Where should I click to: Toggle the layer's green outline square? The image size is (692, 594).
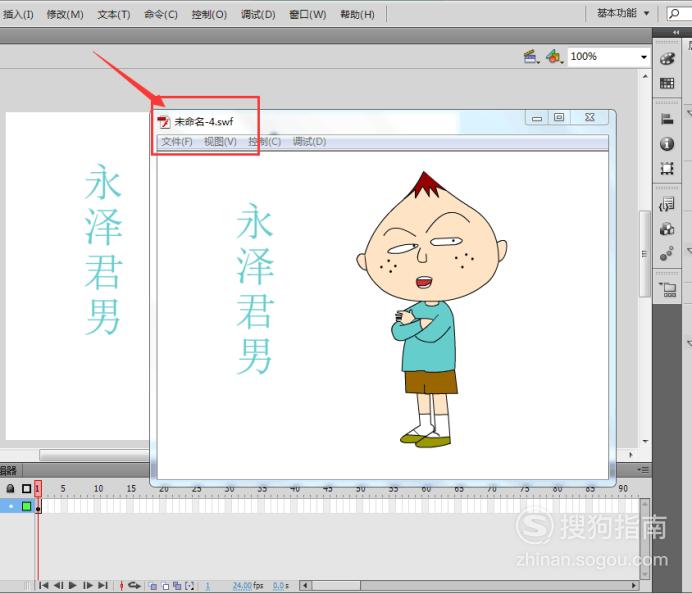click(x=26, y=506)
